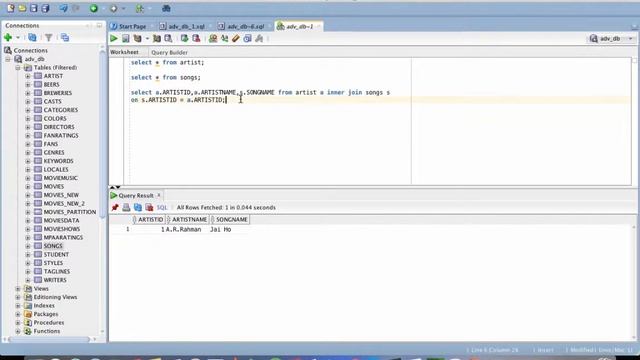Viewport: 640px width, 360px height.
Task: Select the Worksheet tab
Action: pyautogui.click(x=124, y=52)
